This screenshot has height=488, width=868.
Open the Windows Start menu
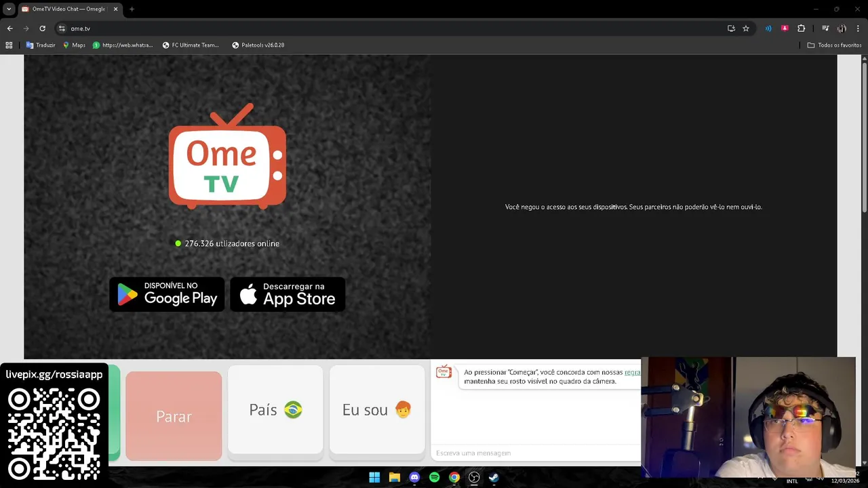pyautogui.click(x=374, y=477)
